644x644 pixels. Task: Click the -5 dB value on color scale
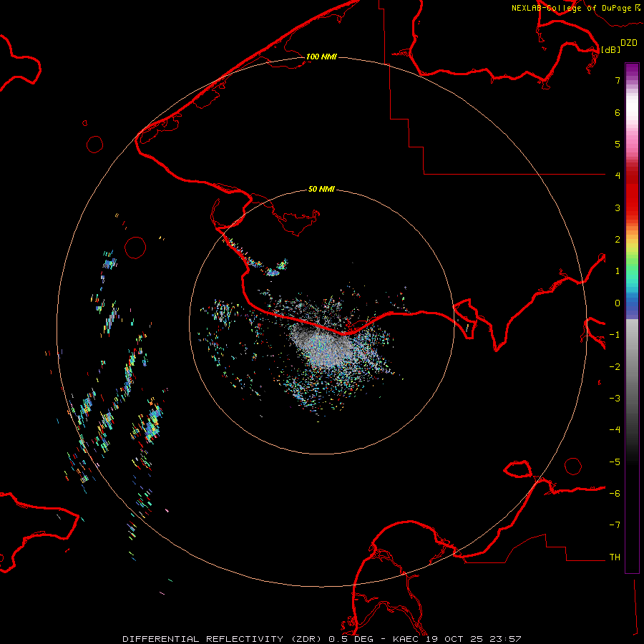click(615, 462)
